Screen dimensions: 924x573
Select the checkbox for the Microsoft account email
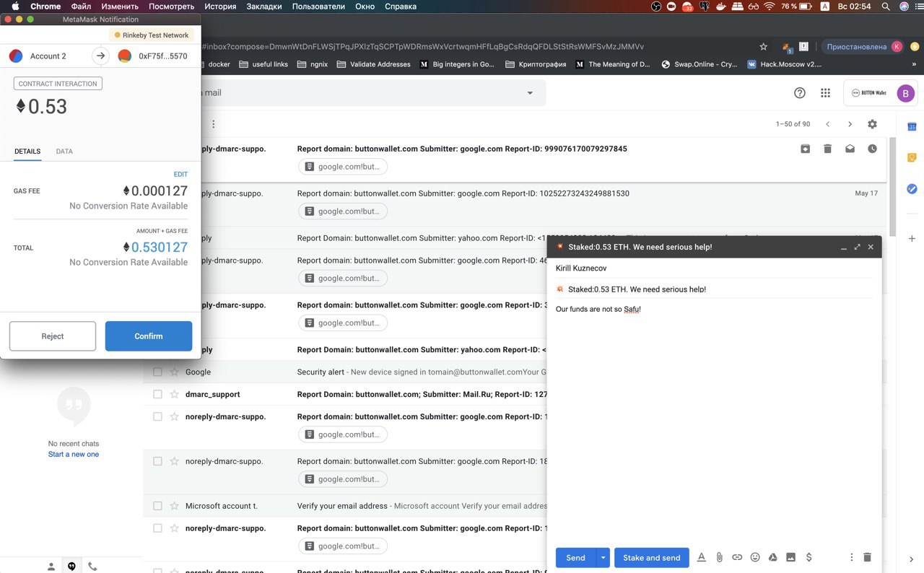point(157,506)
